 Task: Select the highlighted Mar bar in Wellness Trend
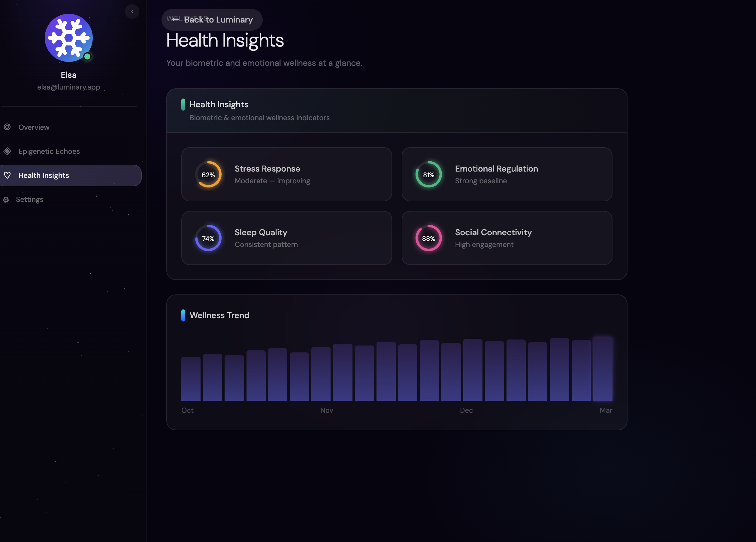602,369
